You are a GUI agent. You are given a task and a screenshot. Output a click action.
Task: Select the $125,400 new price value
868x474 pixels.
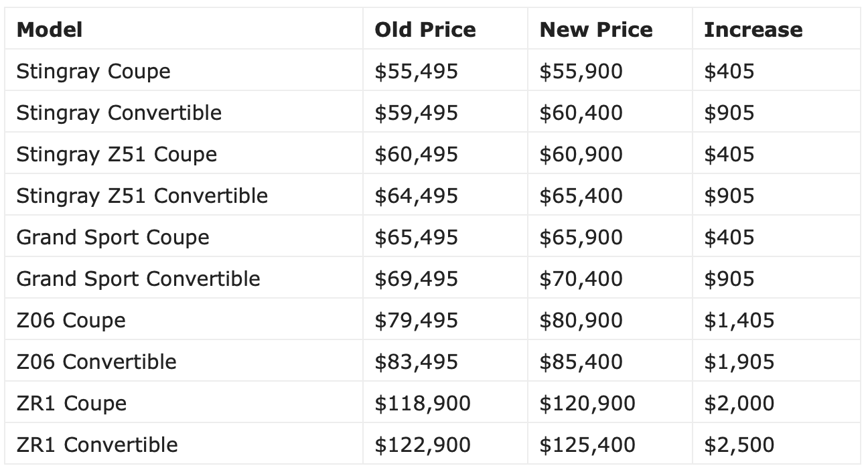587,445
